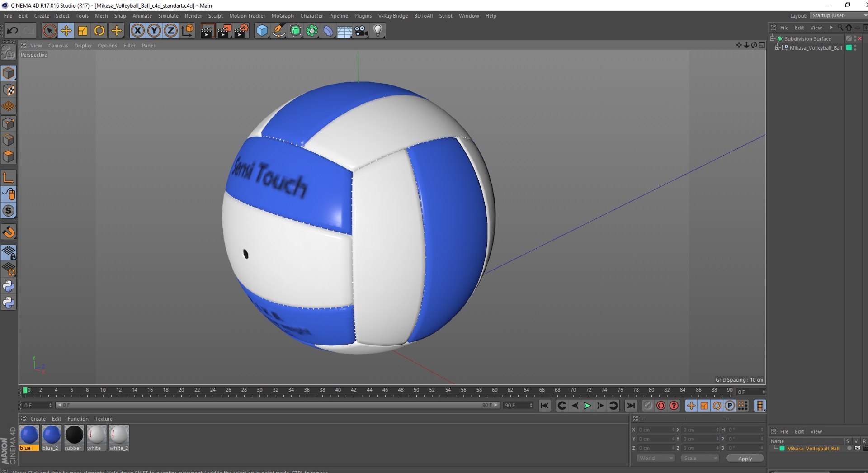This screenshot has height=473, width=868.
Task: Open the MoGraph menu
Action: [283, 16]
